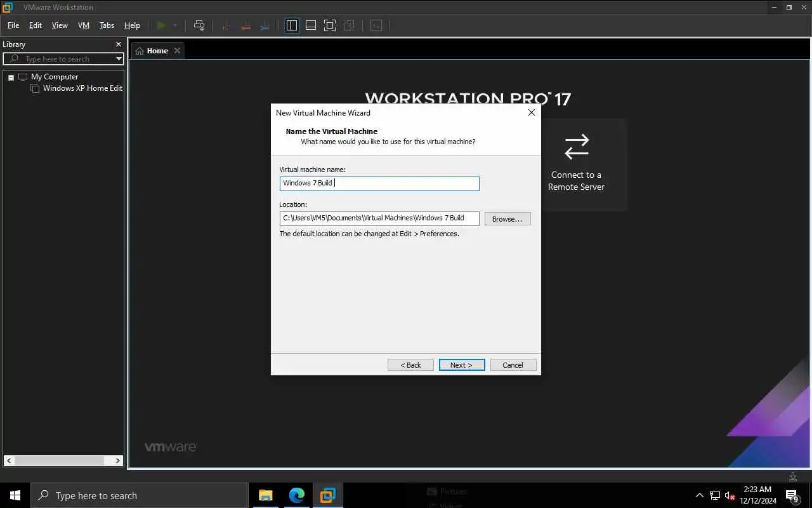Image resolution: width=812 pixels, height=508 pixels.
Task: Open the power options dropdown arrow beside play
Action: [x=175, y=25]
